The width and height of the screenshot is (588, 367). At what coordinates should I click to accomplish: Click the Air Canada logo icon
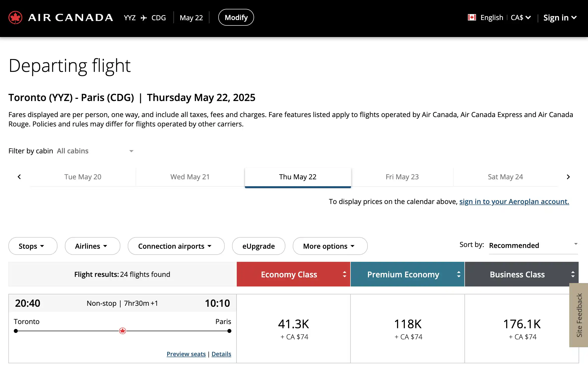pyautogui.click(x=16, y=17)
